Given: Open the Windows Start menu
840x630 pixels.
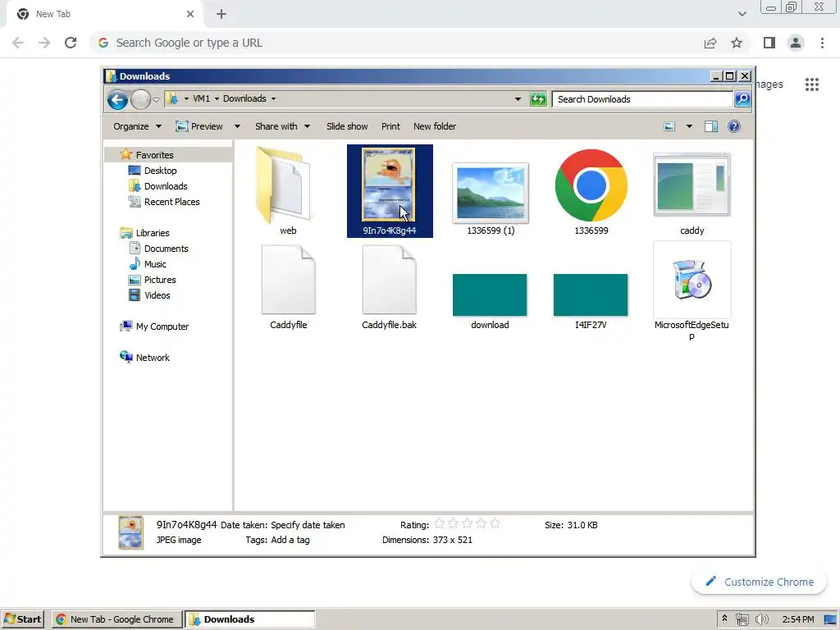Looking at the screenshot, I should pos(22,619).
